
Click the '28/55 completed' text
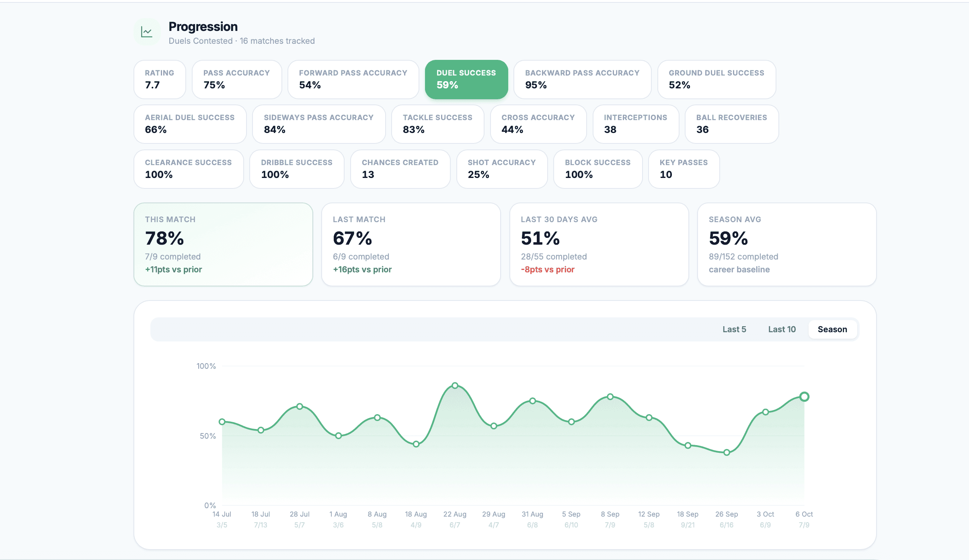click(554, 257)
